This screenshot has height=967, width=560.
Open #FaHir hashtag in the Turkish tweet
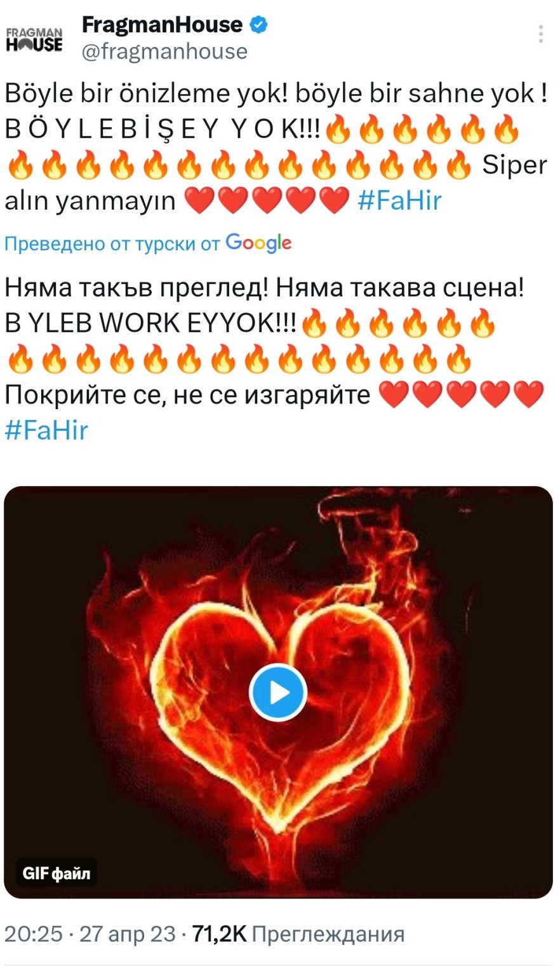399,200
